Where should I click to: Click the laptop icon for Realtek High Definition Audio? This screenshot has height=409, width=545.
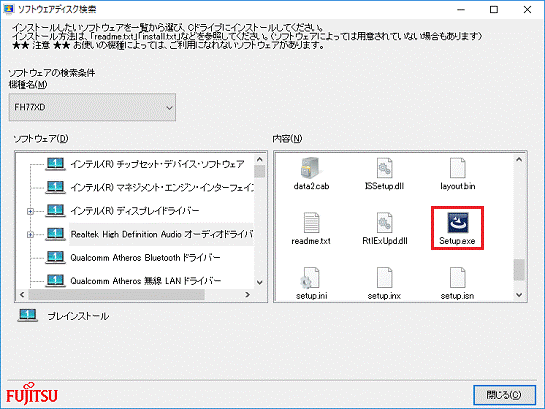pos(55,234)
